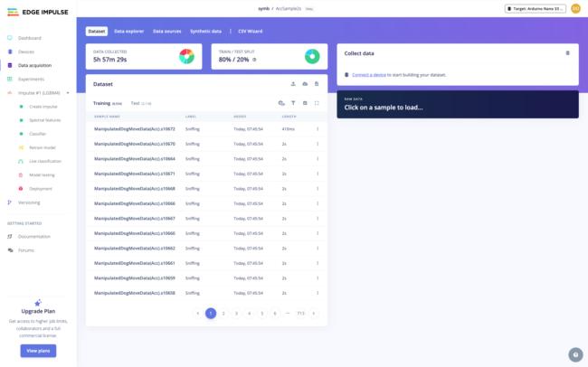Click the Train/Test split pie chart
This screenshot has height=367, width=588.
312,57
